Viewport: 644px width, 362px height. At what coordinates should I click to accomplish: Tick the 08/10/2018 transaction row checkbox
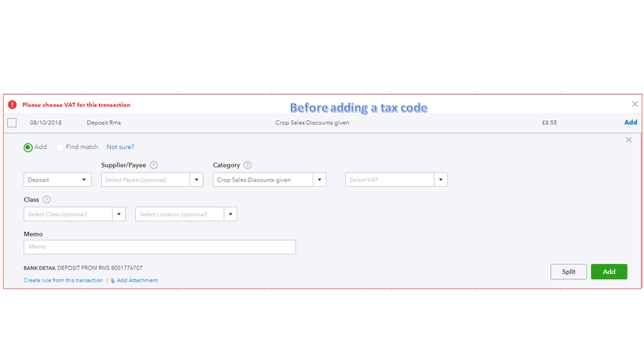pyautogui.click(x=12, y=122)
